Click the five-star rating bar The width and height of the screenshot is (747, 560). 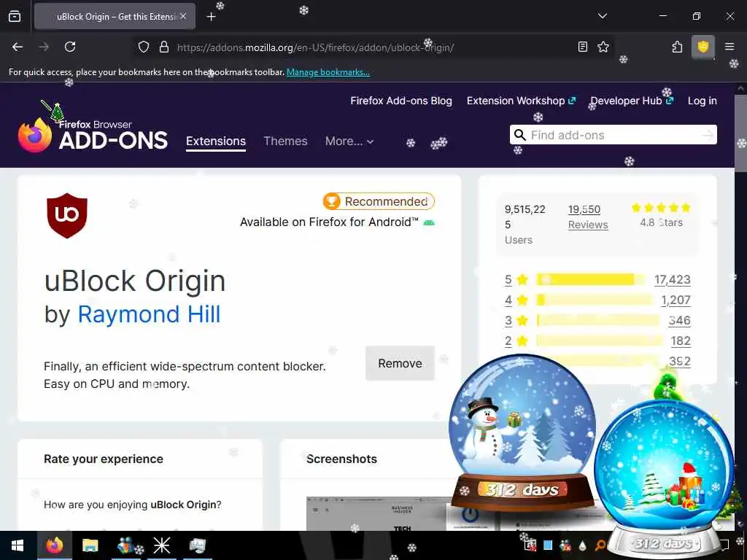pyautogui.click(x=591, y=279)
